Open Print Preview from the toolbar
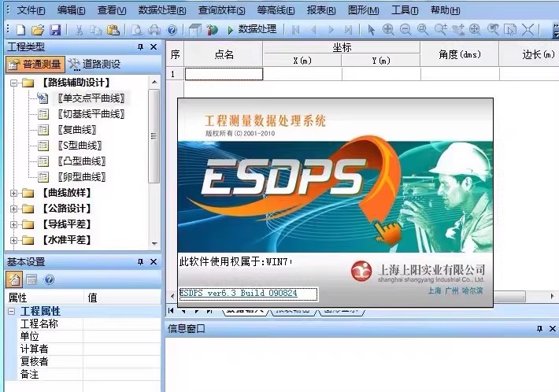 137,30
